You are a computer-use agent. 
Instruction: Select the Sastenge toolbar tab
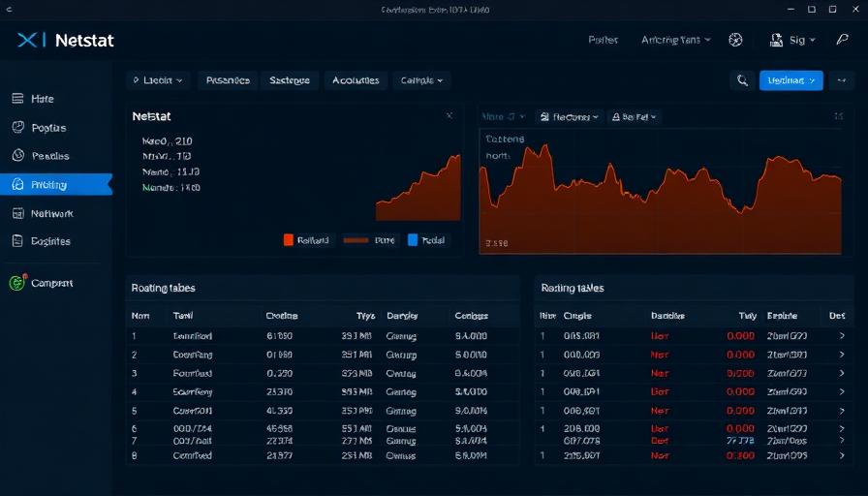[x=290, y=80]
